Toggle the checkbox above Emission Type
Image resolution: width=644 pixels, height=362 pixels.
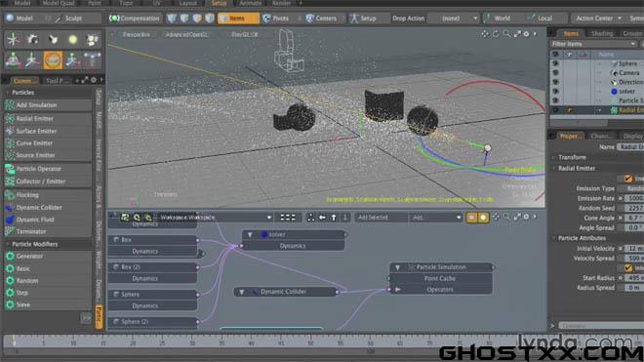[628, 179]
